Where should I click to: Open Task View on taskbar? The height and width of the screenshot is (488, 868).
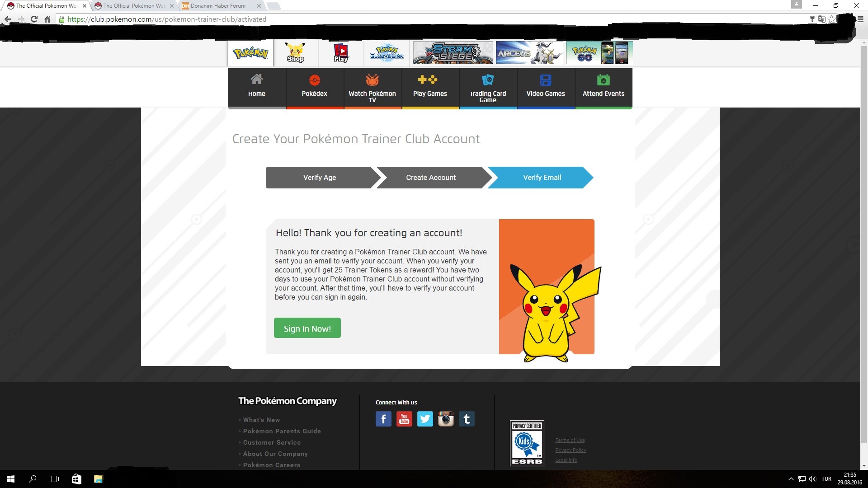click(x=54, y=479)
